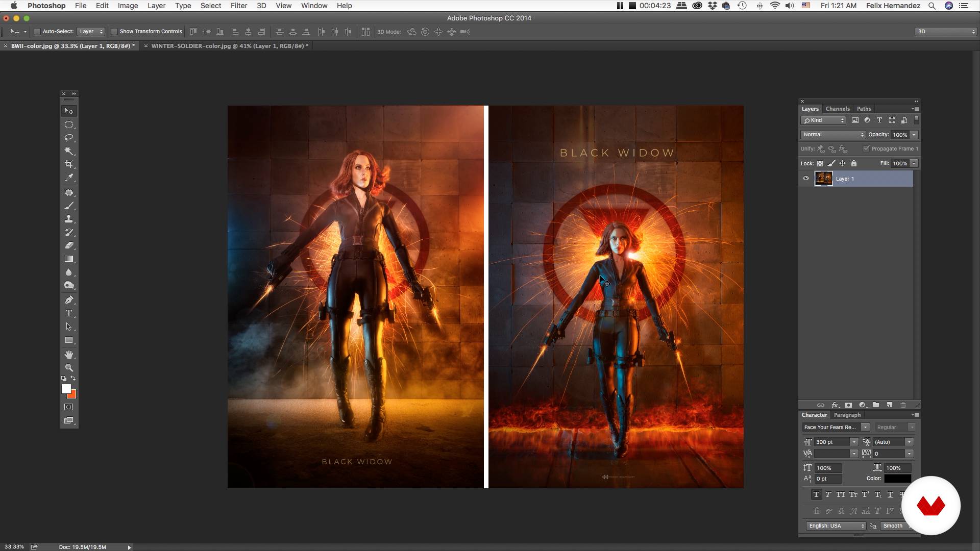Image resolution: width=980 pixels, height=551 pixels.
Task: Select the Magic Wand tool
Action: coord(69,151)
